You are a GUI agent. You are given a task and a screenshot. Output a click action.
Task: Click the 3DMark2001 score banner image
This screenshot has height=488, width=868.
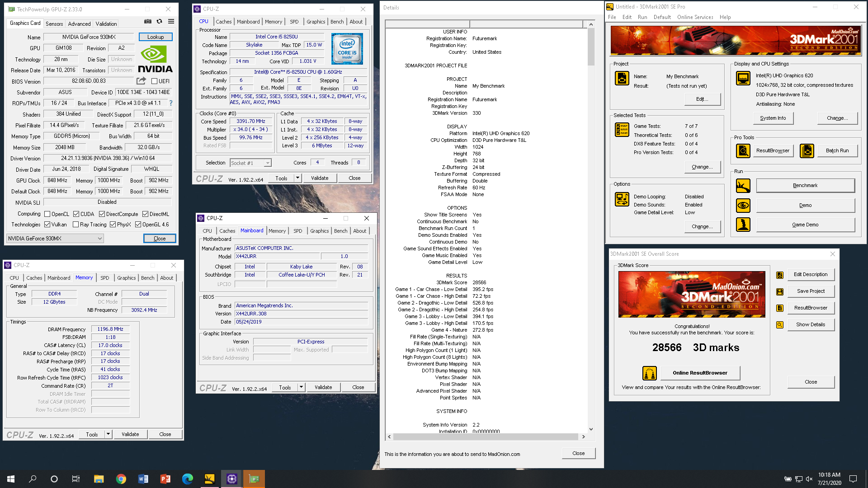click(x=692, y=295)
